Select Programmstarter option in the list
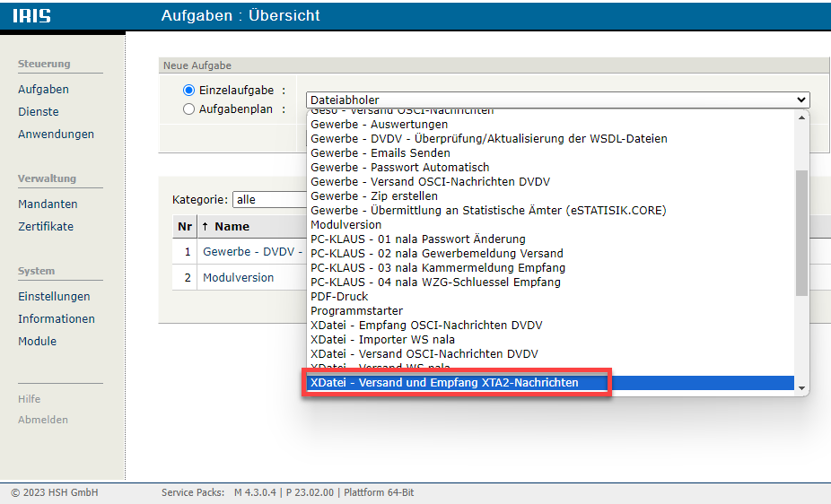This screenshot has width=831, height=504. click(356, 311)
